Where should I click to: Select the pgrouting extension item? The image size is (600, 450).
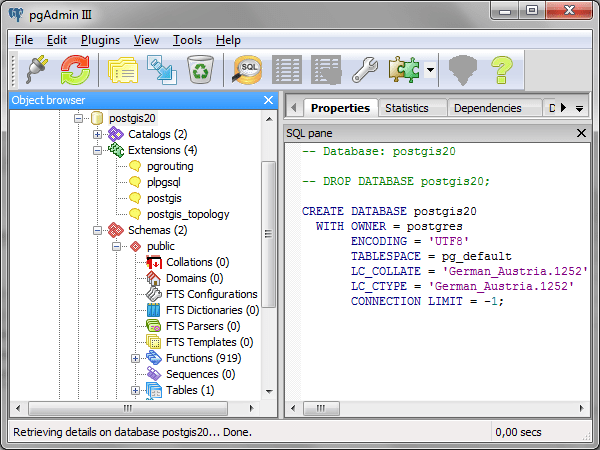tap(170, 166)
